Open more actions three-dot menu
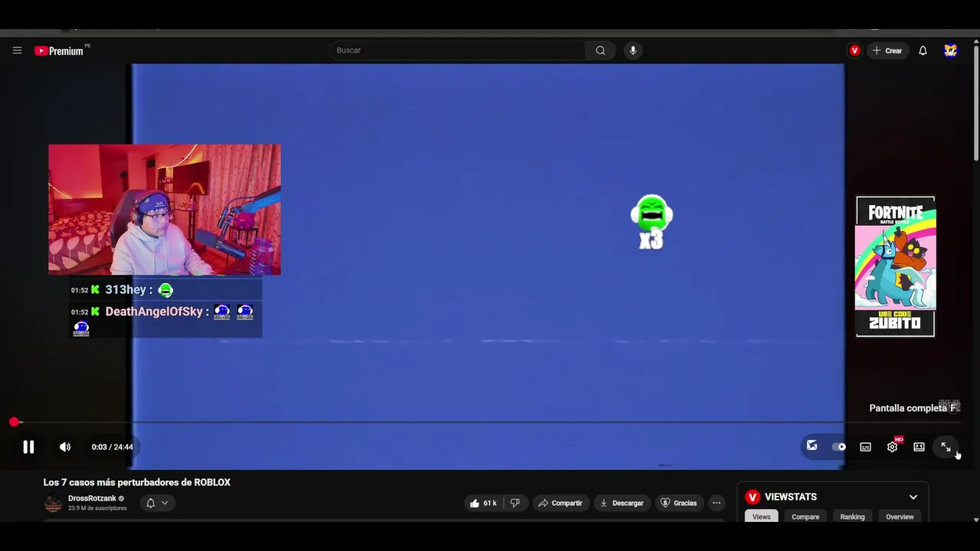980x551 pixels. coord(716,503)
